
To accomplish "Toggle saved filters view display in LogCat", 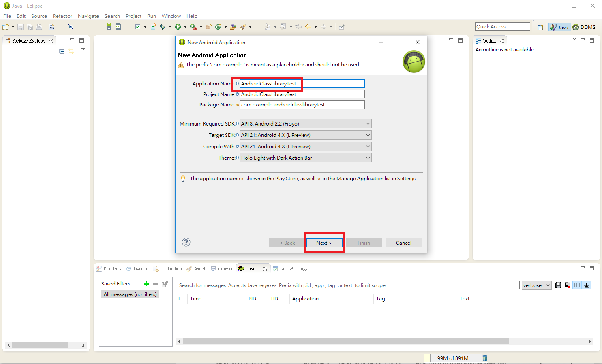I will pyautogui.click(x=577, y=285).
